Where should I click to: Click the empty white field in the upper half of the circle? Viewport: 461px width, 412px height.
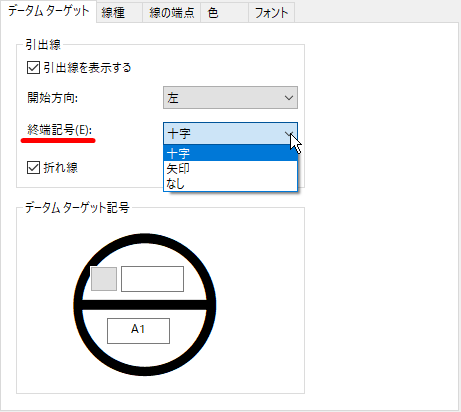pyautogui.click(x=152, y=279)
